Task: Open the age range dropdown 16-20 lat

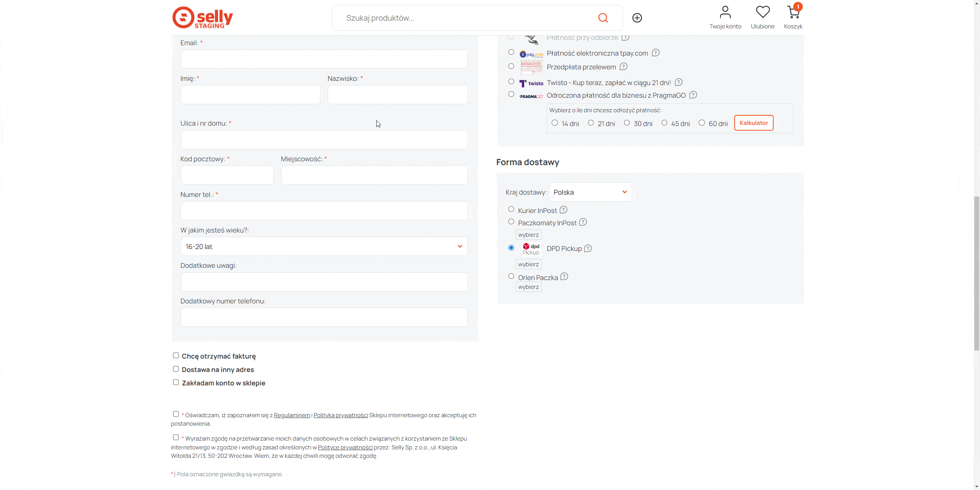Action: 324,246
